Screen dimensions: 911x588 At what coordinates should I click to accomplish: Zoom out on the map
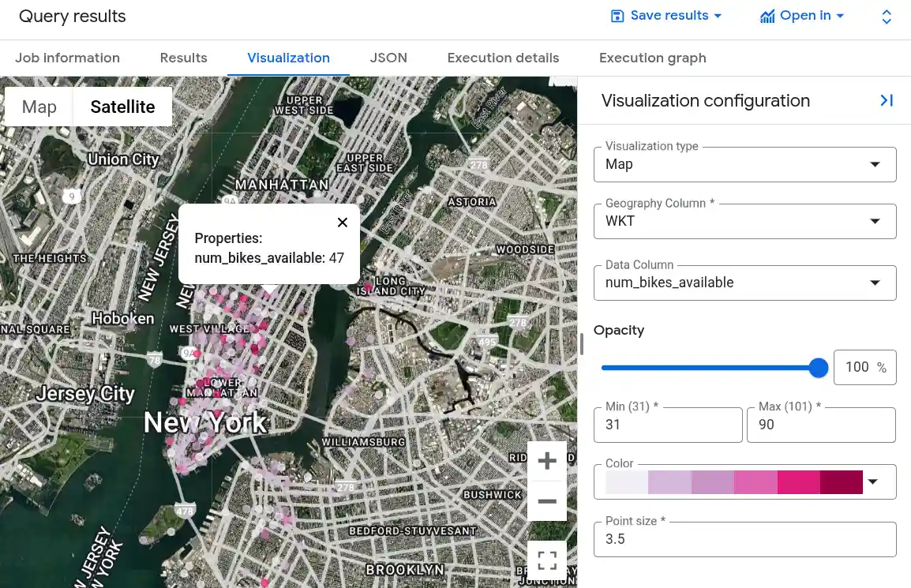(547, 501)
